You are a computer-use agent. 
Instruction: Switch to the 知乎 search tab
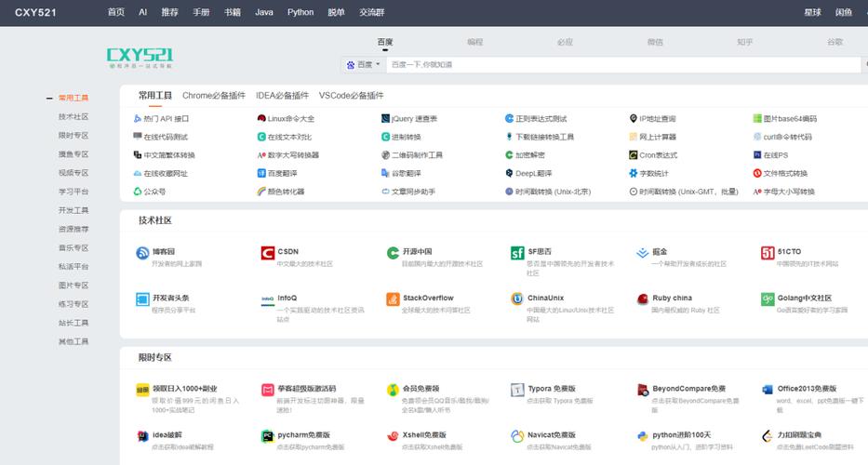point(744,42)
